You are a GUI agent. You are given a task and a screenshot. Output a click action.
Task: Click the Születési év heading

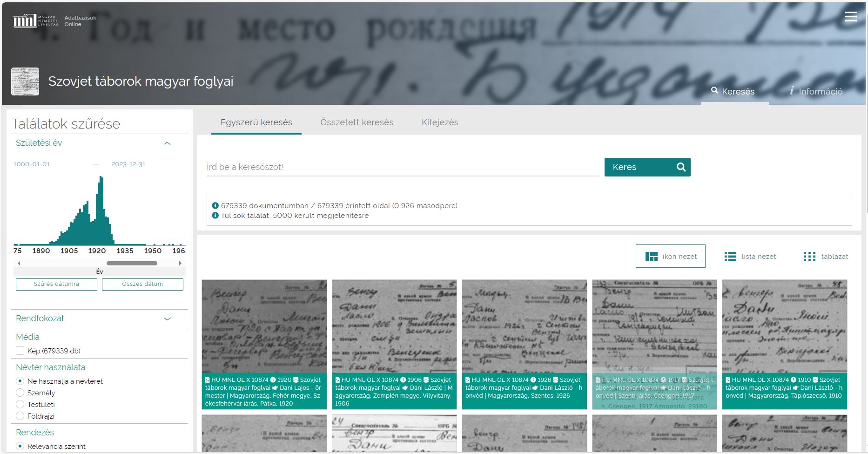pyautogui.click(x=39, y=143)
